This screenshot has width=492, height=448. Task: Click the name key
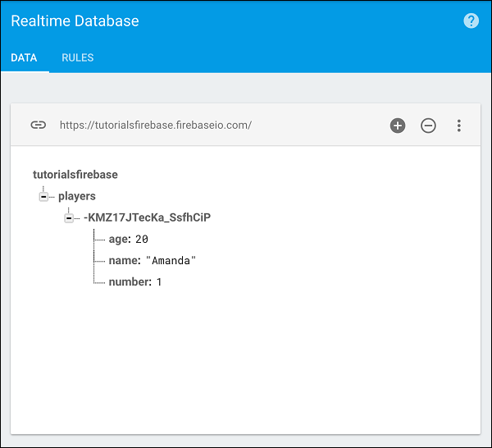tap(123, 261)
